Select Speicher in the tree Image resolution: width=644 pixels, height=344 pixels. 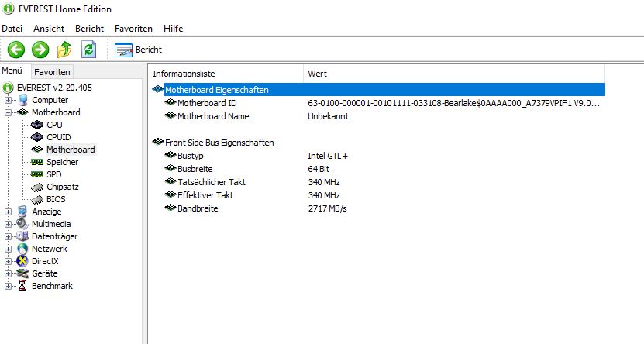pyautogui.click(x=63, y=162)
